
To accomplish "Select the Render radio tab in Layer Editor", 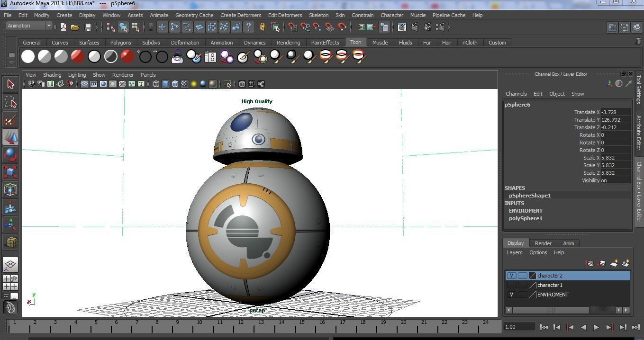I will tap(543, 243).
